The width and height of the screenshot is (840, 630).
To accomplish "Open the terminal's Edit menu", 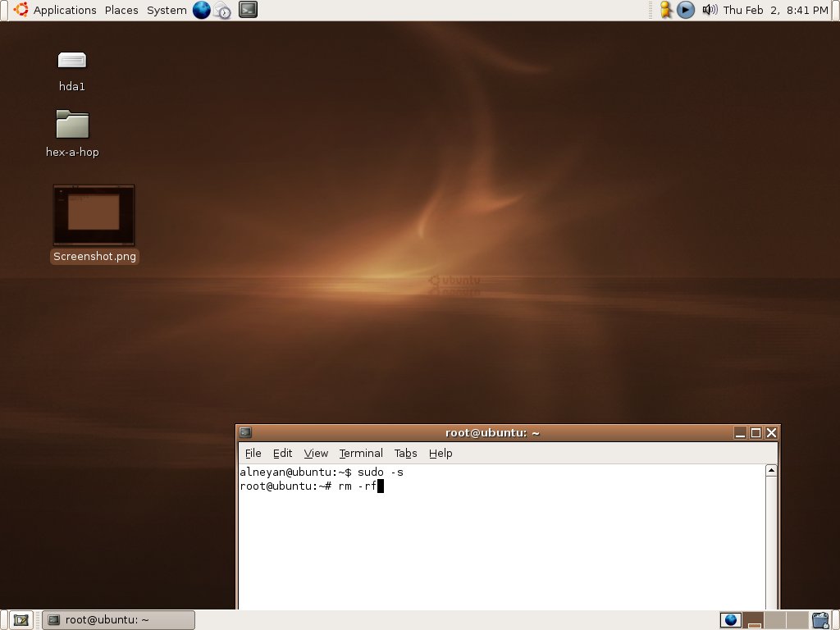I will (x=282, y=453).
